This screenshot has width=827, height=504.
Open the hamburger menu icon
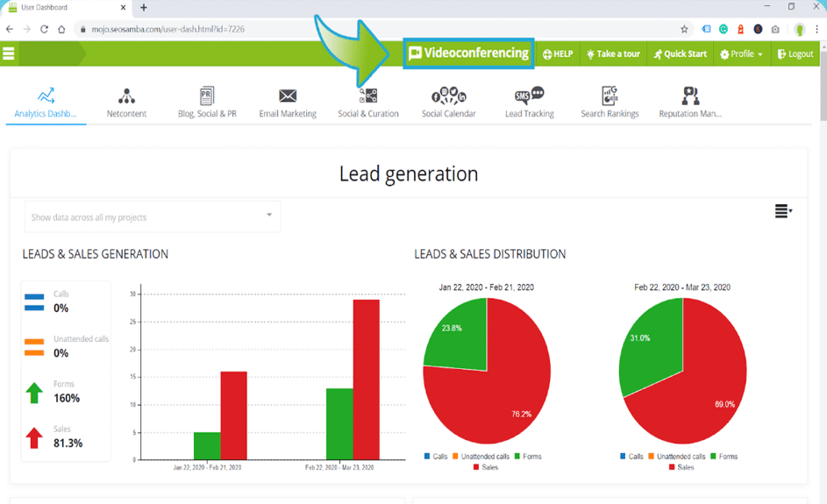pos(9,53)
